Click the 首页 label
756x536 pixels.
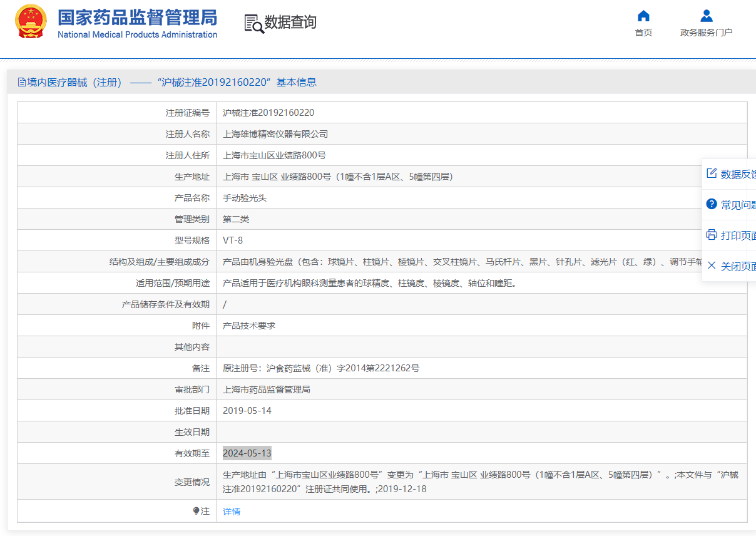tap(643, 33)
